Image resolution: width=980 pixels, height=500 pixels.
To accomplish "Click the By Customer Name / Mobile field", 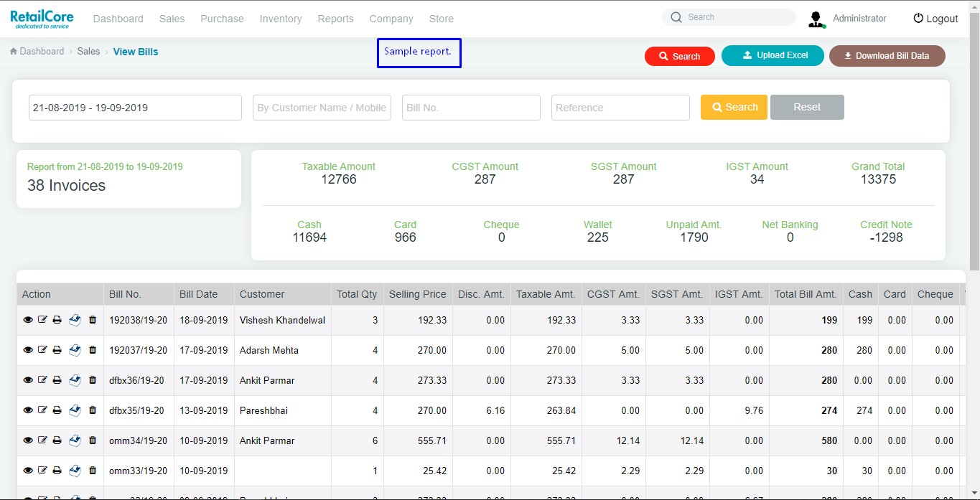I will tap(322, 108).
